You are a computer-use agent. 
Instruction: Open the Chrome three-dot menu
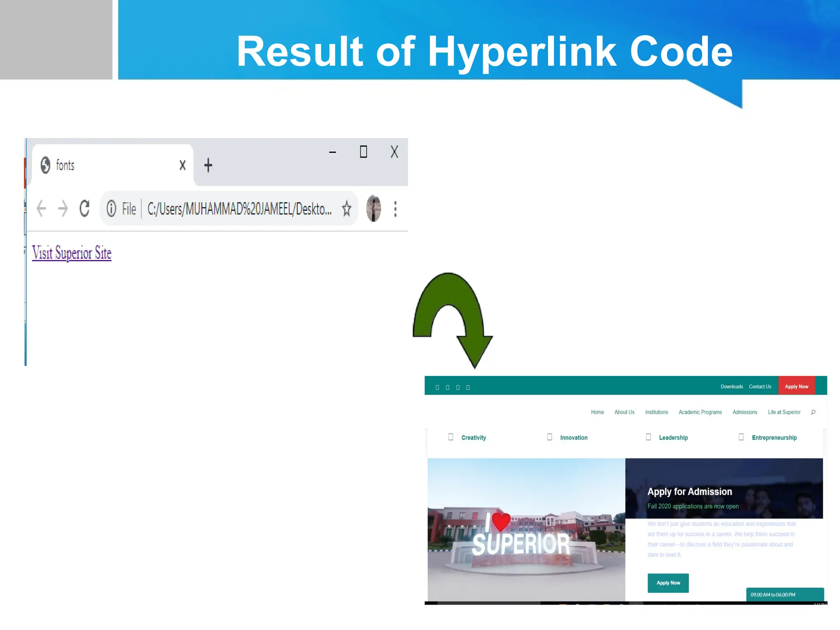pyautogui.click(x=395, y=209)
